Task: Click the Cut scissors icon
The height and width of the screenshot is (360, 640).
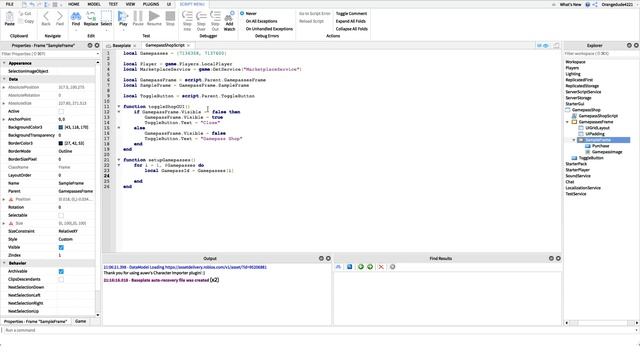Action: coord(25,13)
